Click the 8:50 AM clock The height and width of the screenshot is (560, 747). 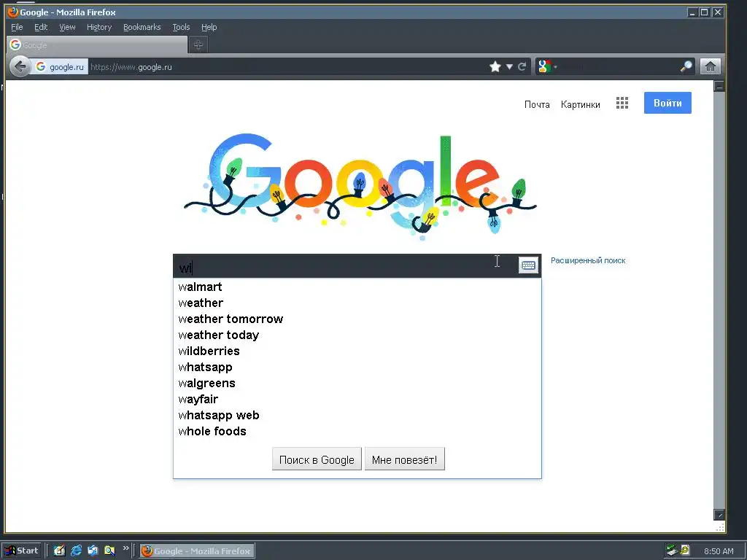pos(719,551)
